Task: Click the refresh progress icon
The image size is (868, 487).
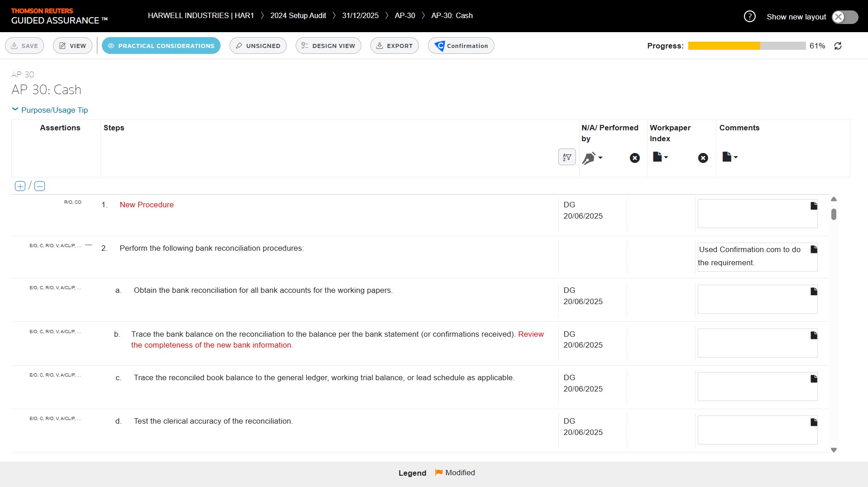Action: [x=838, y=46]
